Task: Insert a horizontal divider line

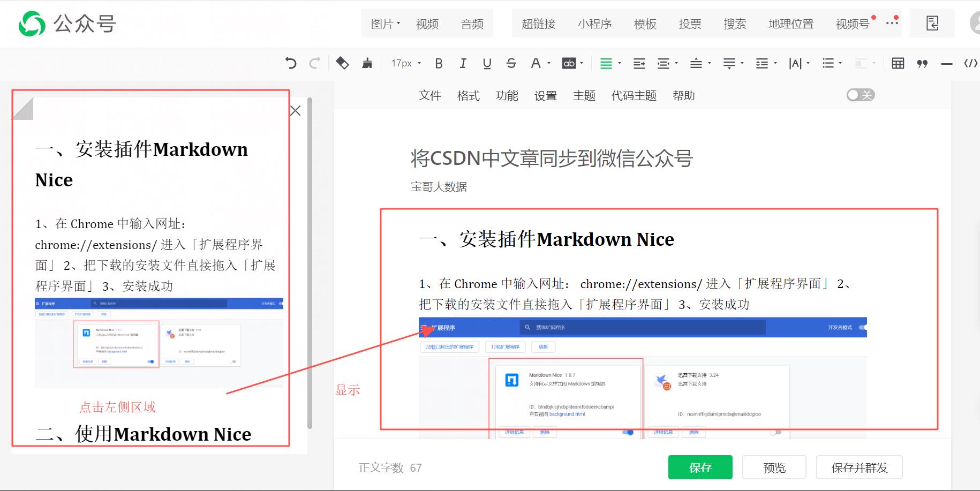Action: pos(947,64)
